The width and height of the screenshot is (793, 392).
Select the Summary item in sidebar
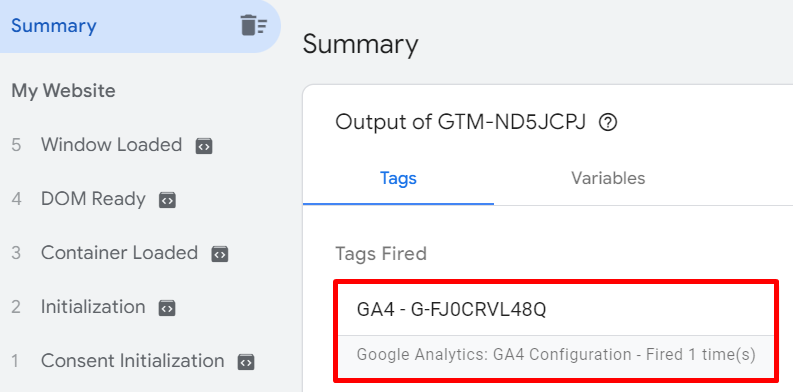[140, 26]
